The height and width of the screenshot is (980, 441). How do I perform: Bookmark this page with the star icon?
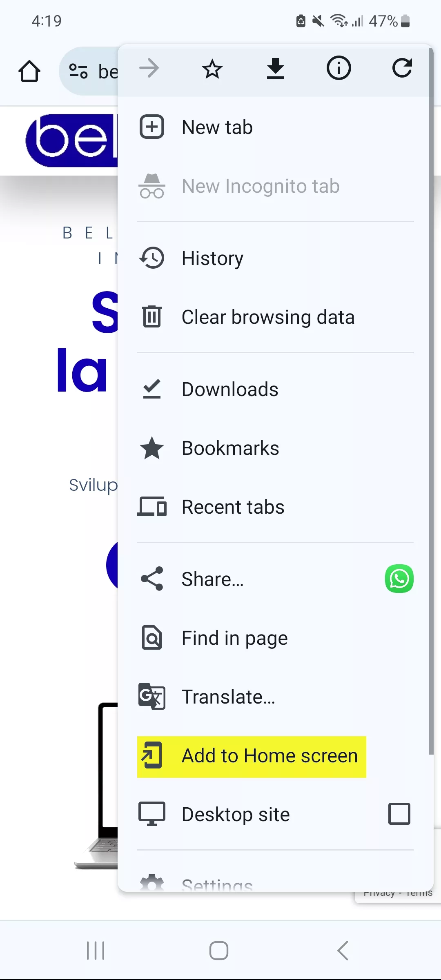point(212,69)
